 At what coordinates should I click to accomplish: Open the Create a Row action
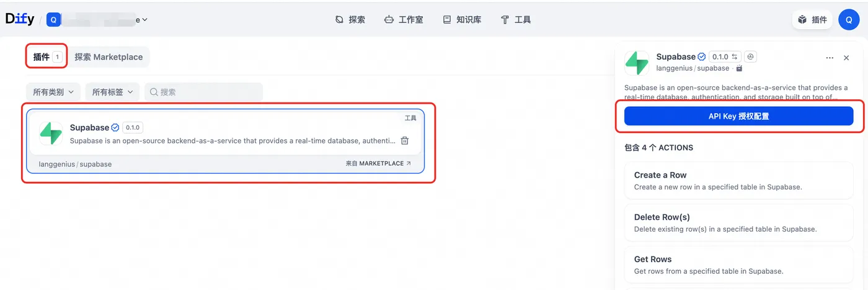click(739, 181)
